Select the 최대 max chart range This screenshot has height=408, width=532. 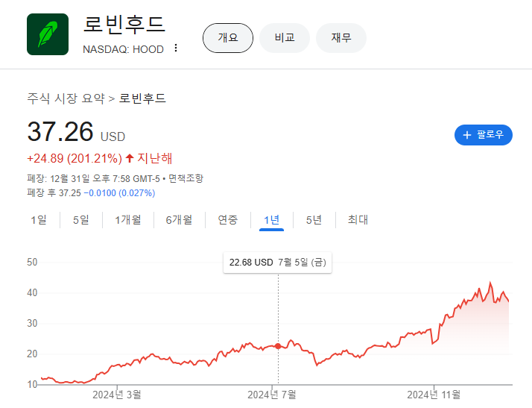tap(358, 220)
